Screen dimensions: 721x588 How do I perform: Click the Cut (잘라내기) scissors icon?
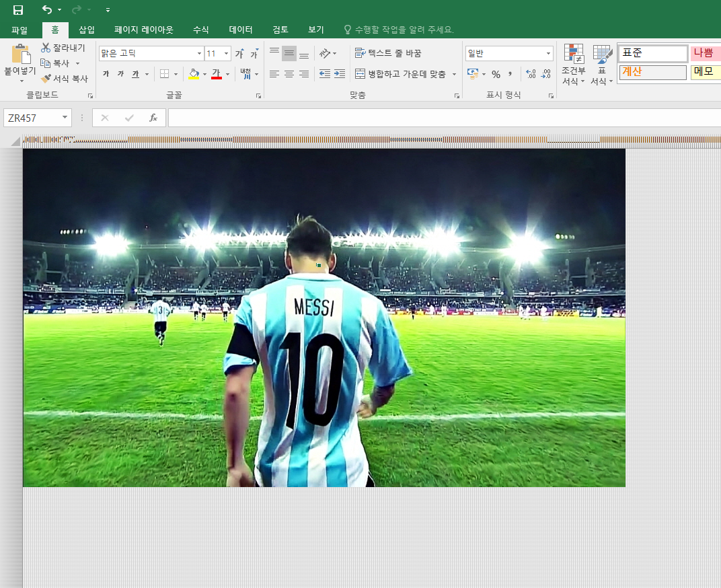coord(46,48)
